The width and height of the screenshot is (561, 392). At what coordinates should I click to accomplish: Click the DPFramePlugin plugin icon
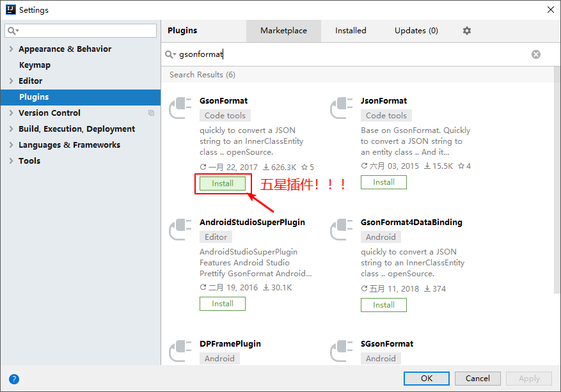click(180, 351)
